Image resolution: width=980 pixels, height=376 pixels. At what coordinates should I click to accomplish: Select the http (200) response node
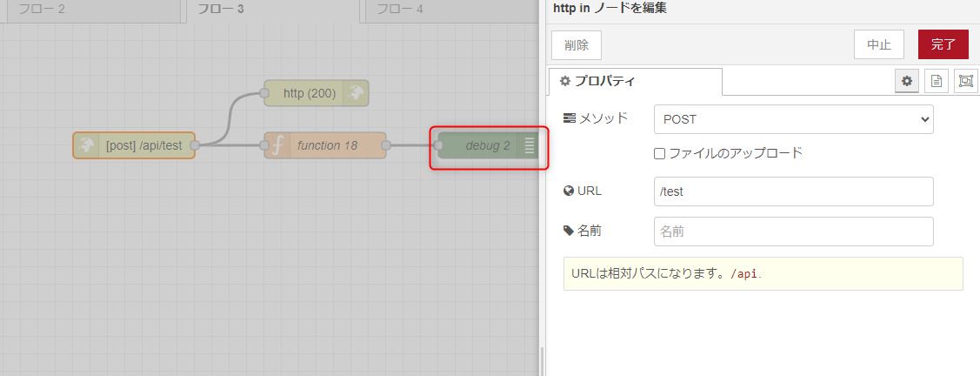point(317,93)
